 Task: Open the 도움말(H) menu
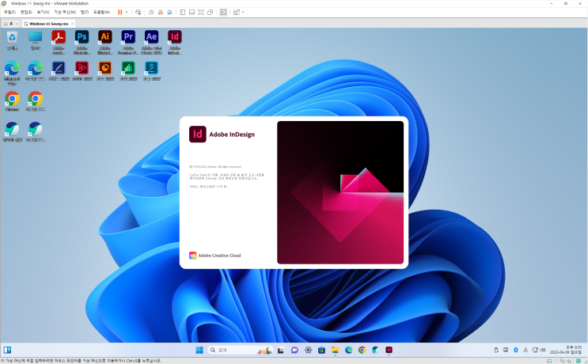pyautogui.click(x=101, y=13)
